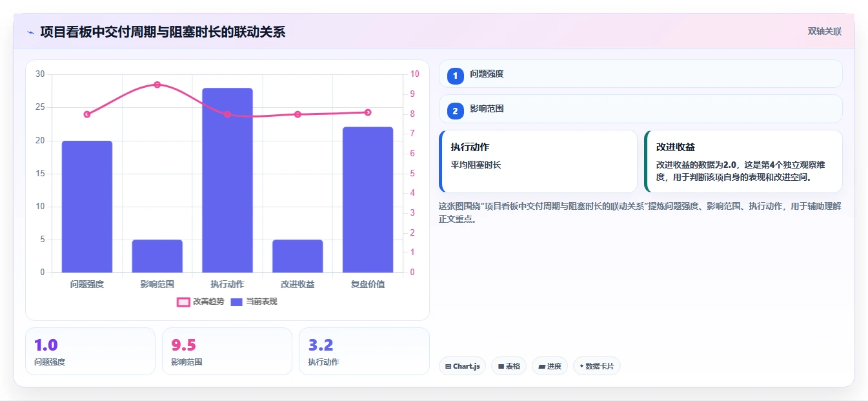
Task: Open the 执行动作 card
Action: (x=538, y=161)
